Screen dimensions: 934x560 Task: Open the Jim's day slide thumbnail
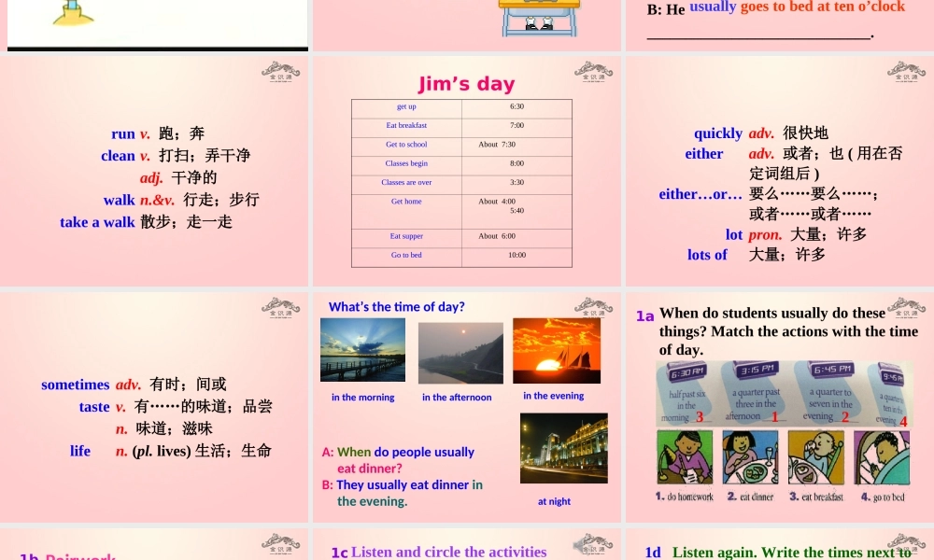click(x=466, y=172)
